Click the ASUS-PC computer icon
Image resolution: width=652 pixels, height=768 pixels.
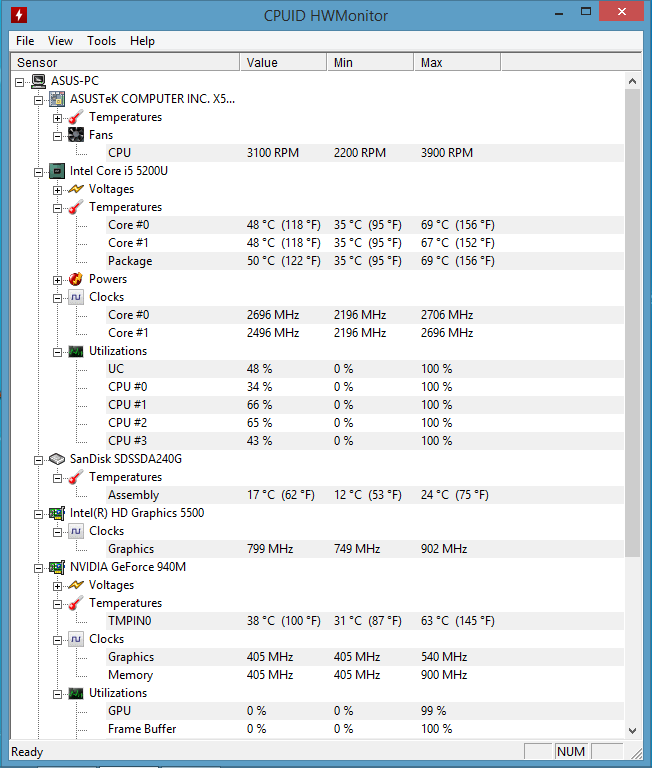tap(39, 81)
